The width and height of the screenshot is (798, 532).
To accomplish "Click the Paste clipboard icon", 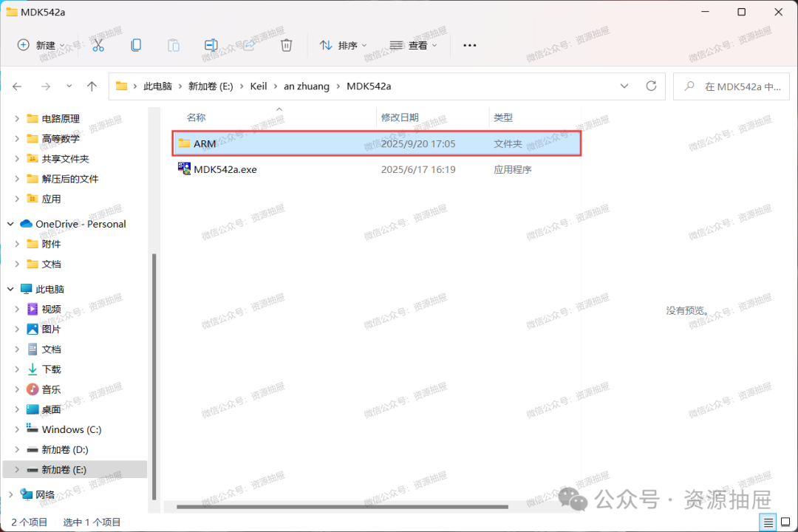I will [174, 45].
